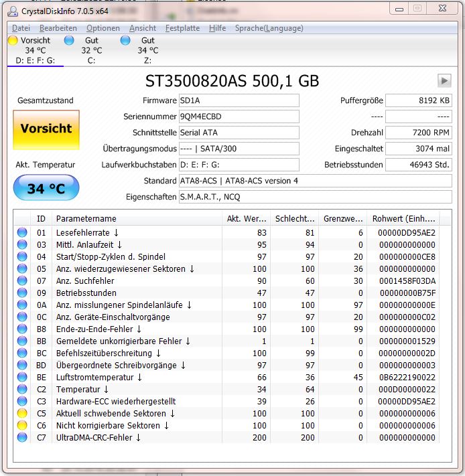Click the Drehzahl value 7200 RPM

(419, 133)
